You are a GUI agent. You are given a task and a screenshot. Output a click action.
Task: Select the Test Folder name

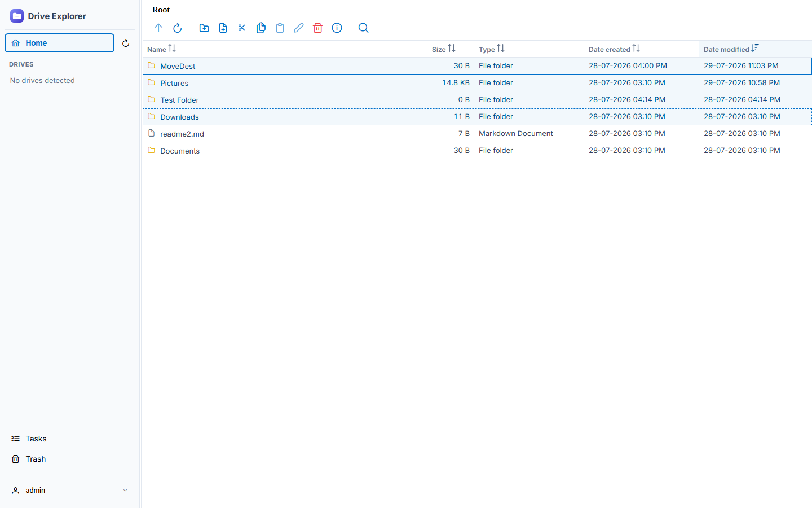point(179,100)
